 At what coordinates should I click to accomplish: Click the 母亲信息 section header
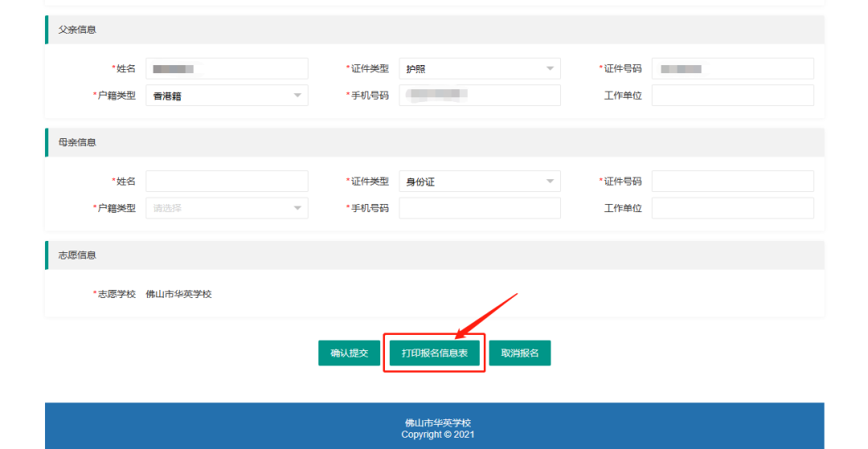click(77, 142)
